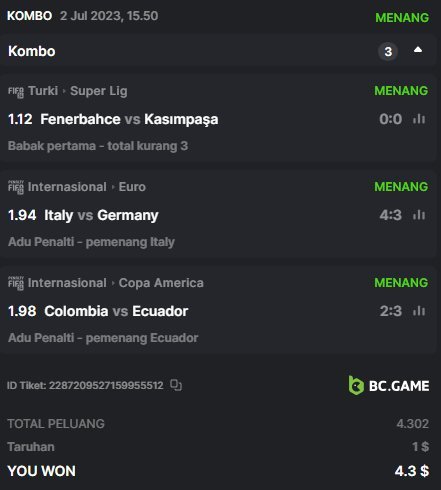This screenshot has height=490, width=441.
Task: Open stats icon for Colombia vs Ecuador
Action: pos(419,311)
